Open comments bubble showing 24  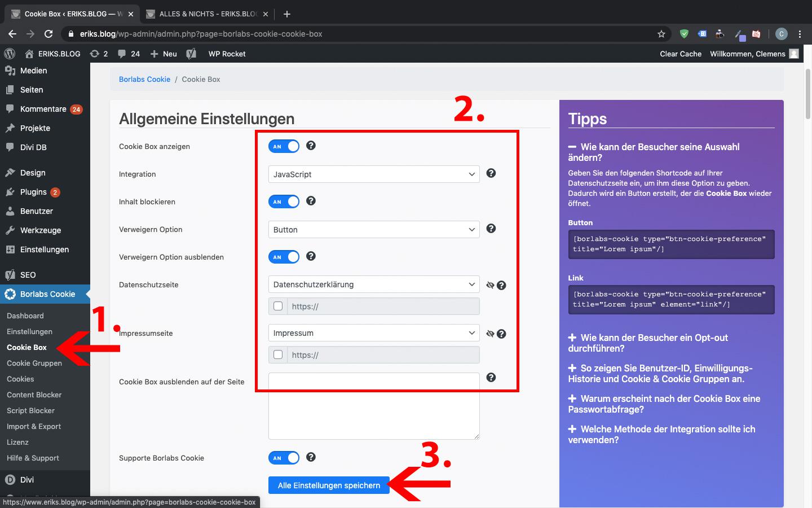pos(129,54)
